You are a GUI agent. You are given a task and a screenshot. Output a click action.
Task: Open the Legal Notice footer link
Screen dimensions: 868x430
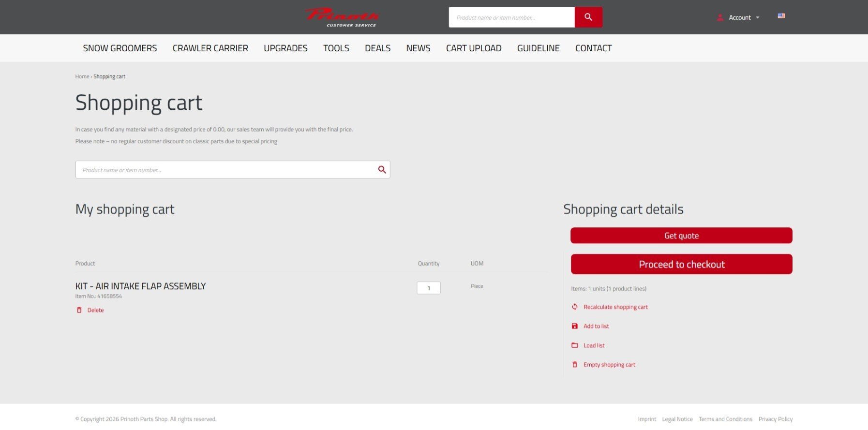point(677,419)
